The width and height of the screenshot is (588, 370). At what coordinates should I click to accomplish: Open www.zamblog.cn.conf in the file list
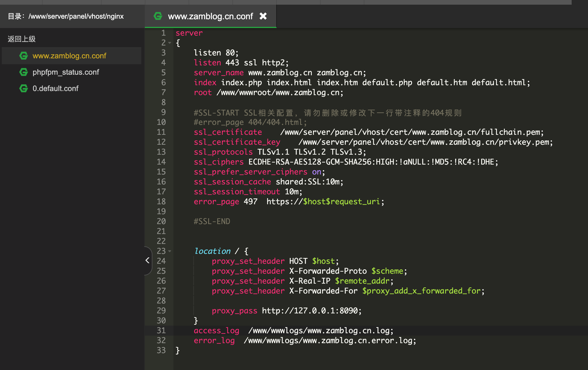coord(72,56)
